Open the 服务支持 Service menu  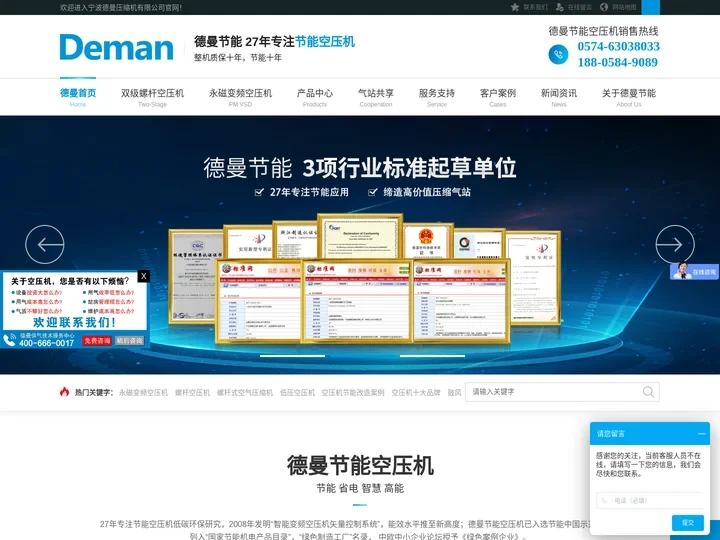coord(437,97)
